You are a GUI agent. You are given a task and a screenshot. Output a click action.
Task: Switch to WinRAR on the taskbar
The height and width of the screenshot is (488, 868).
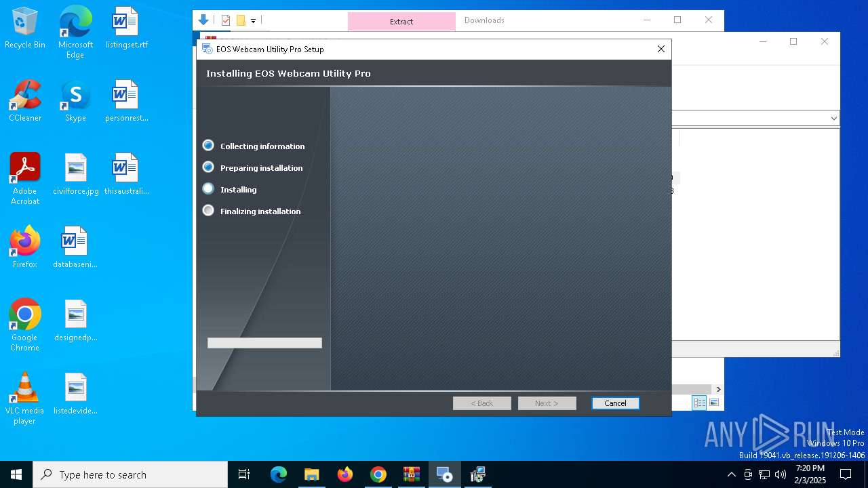[x=412, y=474]
